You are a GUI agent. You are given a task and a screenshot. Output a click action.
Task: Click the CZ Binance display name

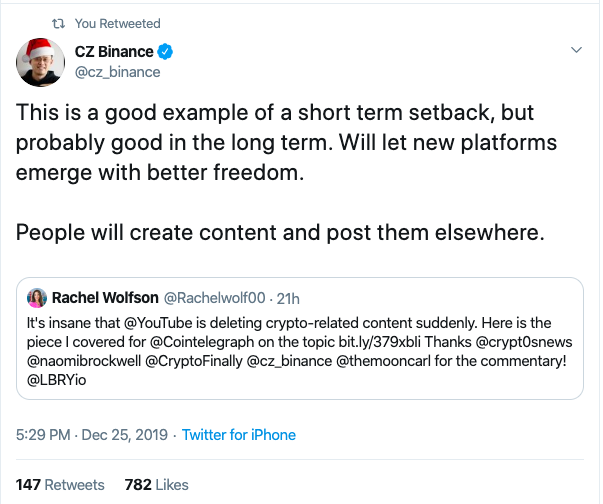point(114,52)
